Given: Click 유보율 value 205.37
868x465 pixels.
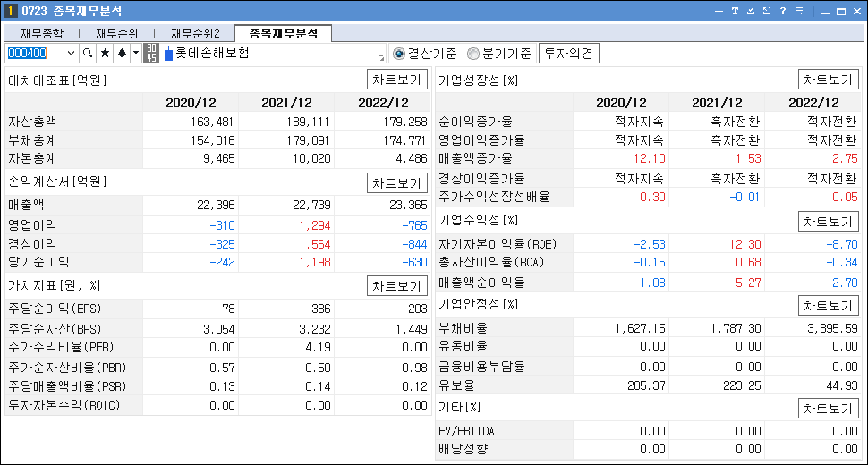Looking at the screenshot, I should 647,385.
